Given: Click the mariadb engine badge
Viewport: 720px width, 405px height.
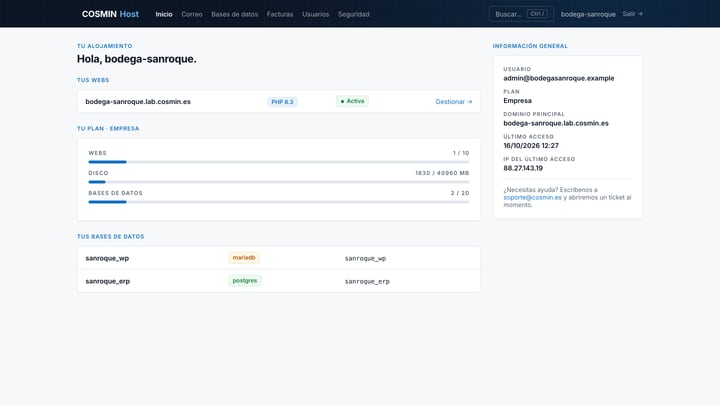Looking at the screenshot, I should click(244, 258).
